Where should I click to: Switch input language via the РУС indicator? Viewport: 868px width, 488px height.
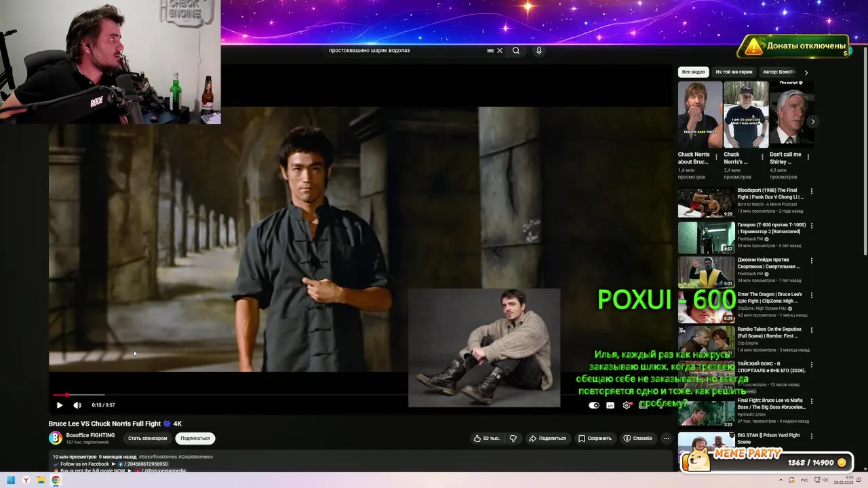[806, 481]
